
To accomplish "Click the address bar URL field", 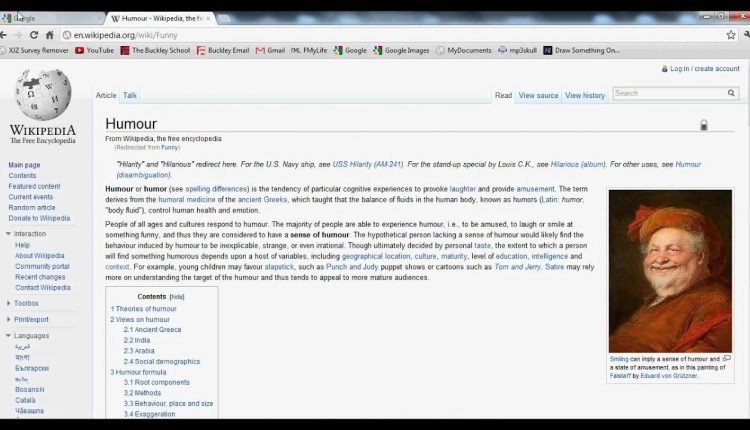I will tap(392, 35).
